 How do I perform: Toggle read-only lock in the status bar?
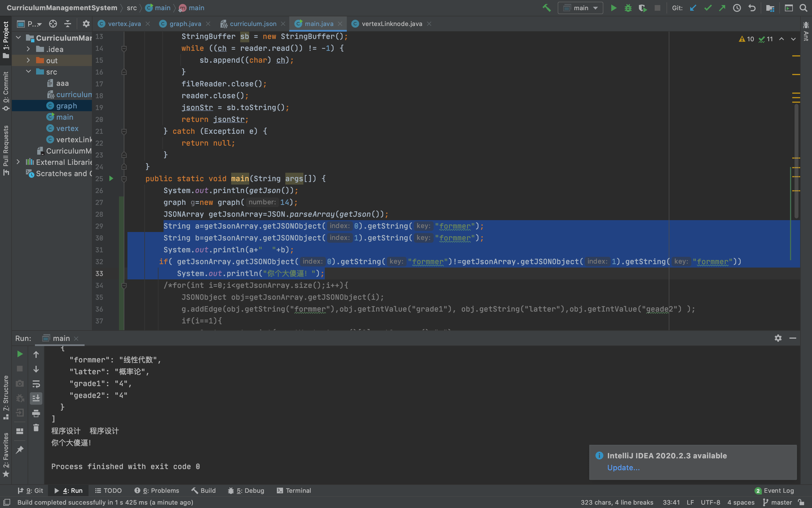click(x=801, y=502)
